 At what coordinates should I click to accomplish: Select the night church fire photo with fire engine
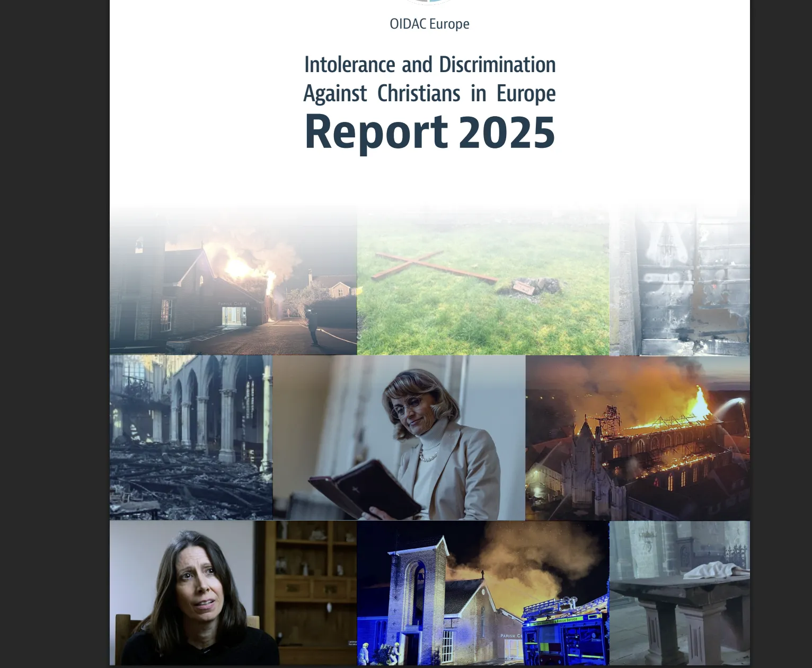coord(483,593)
